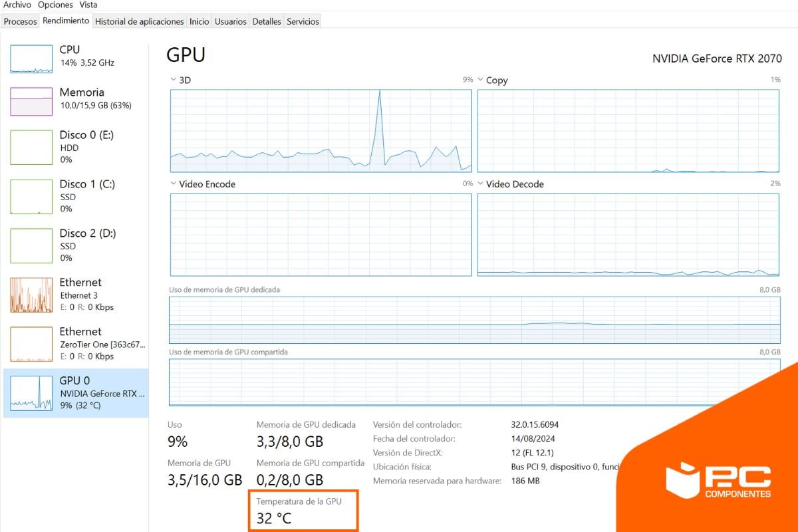798x532 pixels.
Task: Select Disco 2 (D:) entry
Action: [76, 245]
